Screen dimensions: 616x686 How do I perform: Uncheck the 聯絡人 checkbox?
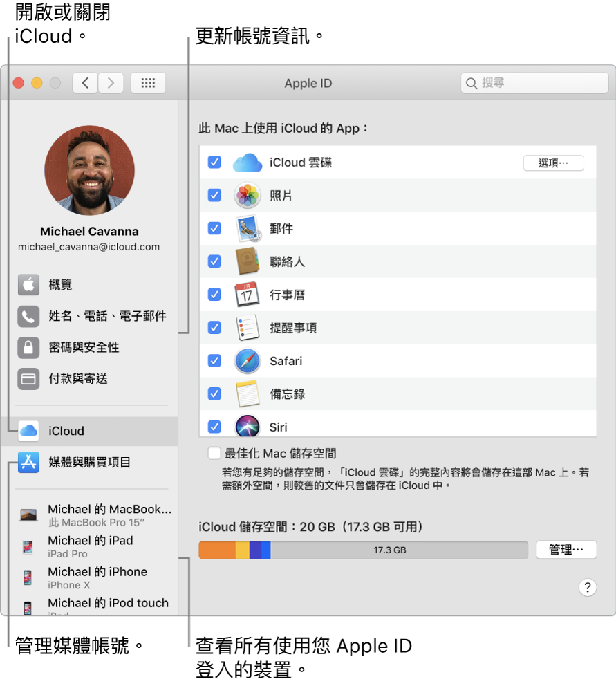[x=214, y=261]
